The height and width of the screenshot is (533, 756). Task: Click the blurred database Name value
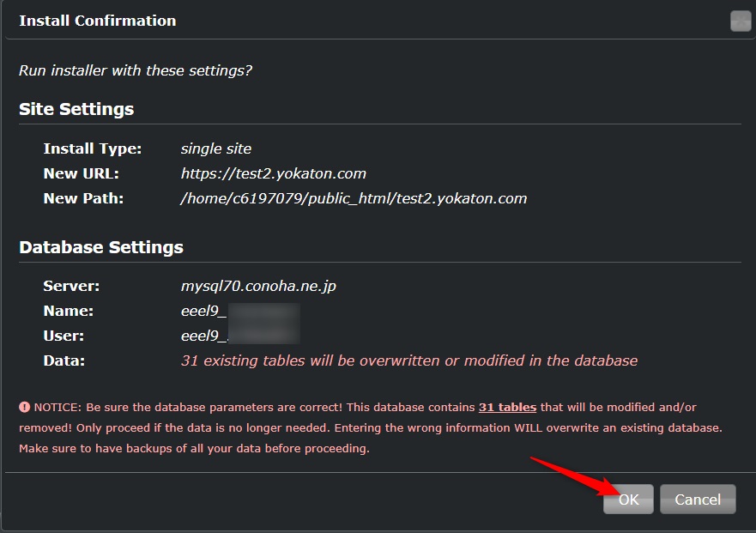click(240, 311)
